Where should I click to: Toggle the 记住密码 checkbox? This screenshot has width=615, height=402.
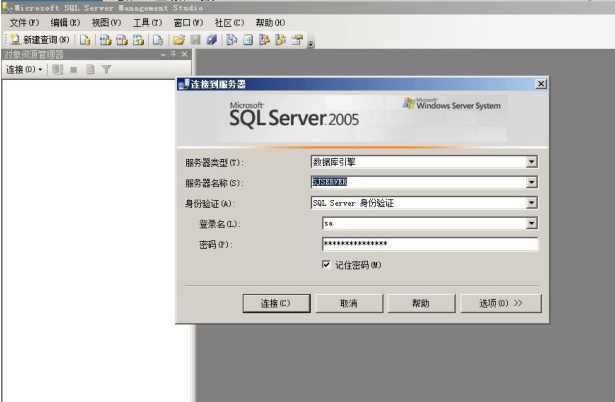326,265
